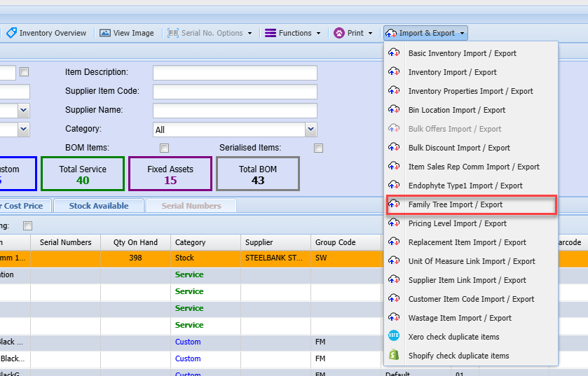Click the Shopify bag icon in menu
The width and height of the screenshot is (588, 376).
click(394, 356)
